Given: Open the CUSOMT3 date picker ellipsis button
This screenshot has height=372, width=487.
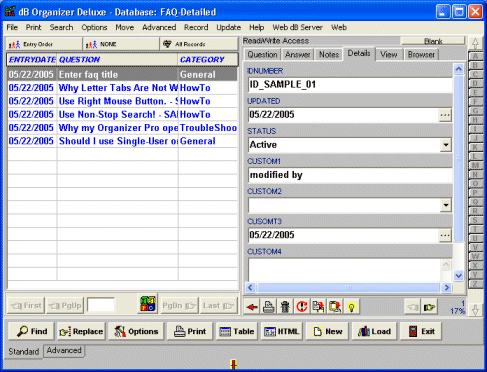Looking at the screenshot, I should tap(445, 235).
